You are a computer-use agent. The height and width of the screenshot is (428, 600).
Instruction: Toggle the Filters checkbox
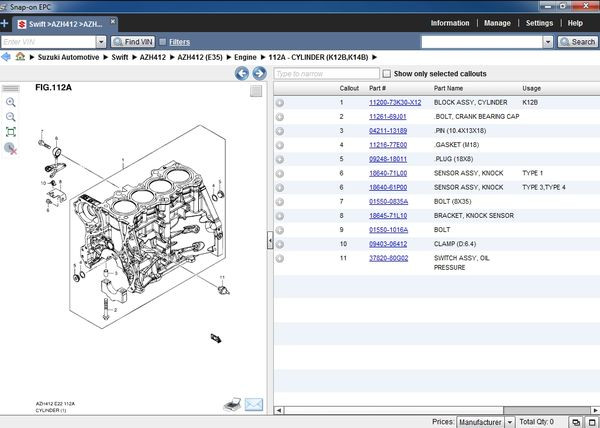coord(162,42)
